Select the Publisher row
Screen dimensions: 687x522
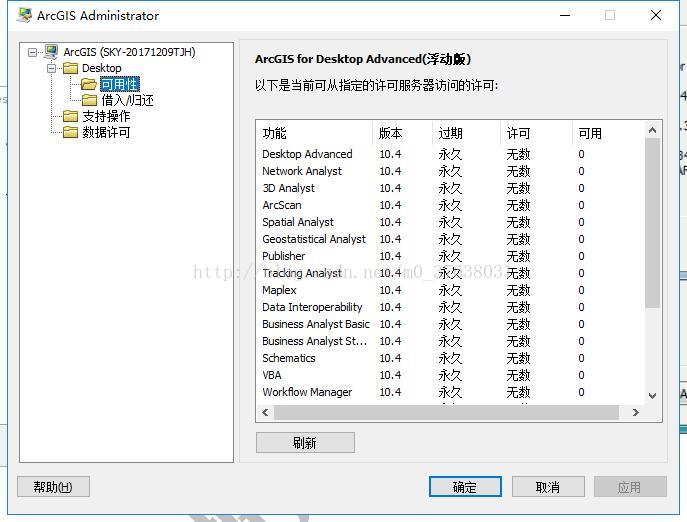click(450, 256)
